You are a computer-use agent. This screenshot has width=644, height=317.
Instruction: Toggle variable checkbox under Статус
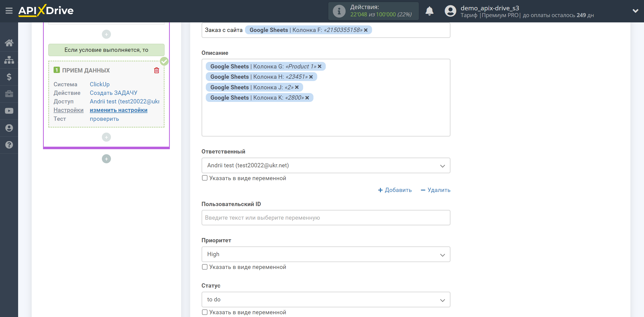pyautogui.click(x=205, y=312)
